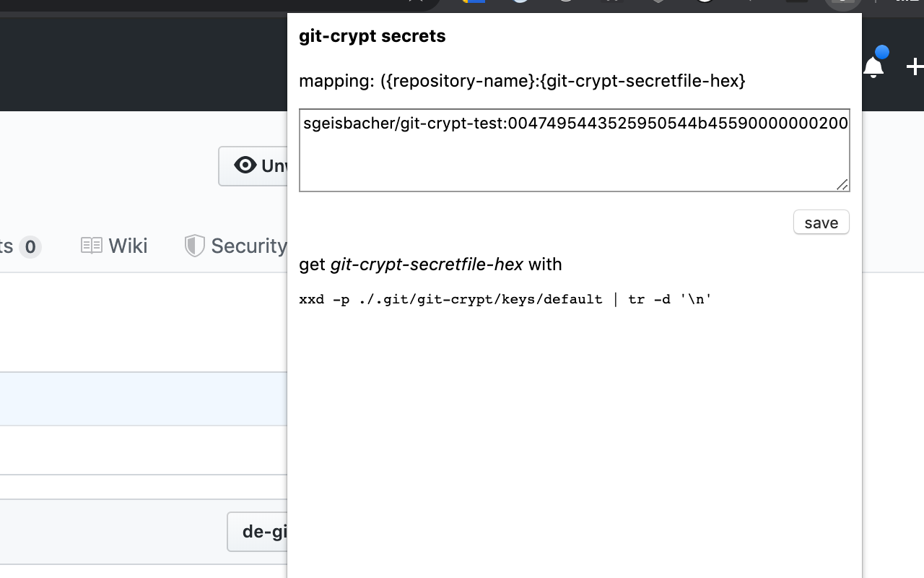The height and width of the screenshot is (578, 924).
Task: Click the shield icon on the Security tab
Action: [x=193, y=245]
